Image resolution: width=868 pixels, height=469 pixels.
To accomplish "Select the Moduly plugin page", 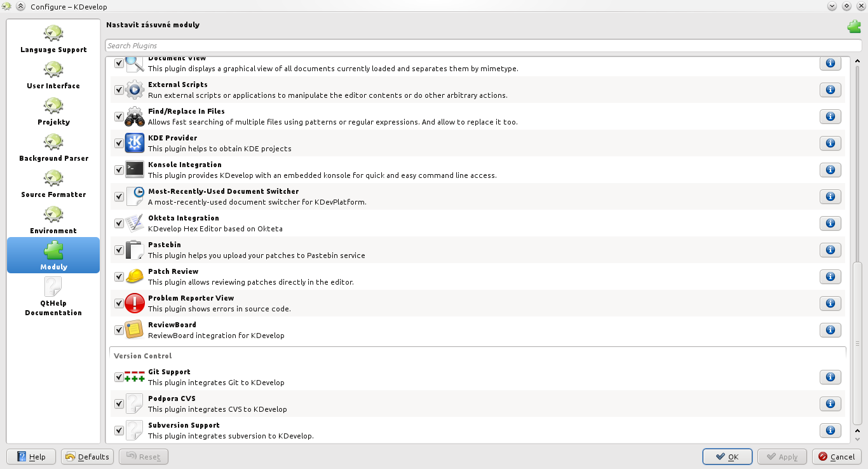I will pos(53,255).
